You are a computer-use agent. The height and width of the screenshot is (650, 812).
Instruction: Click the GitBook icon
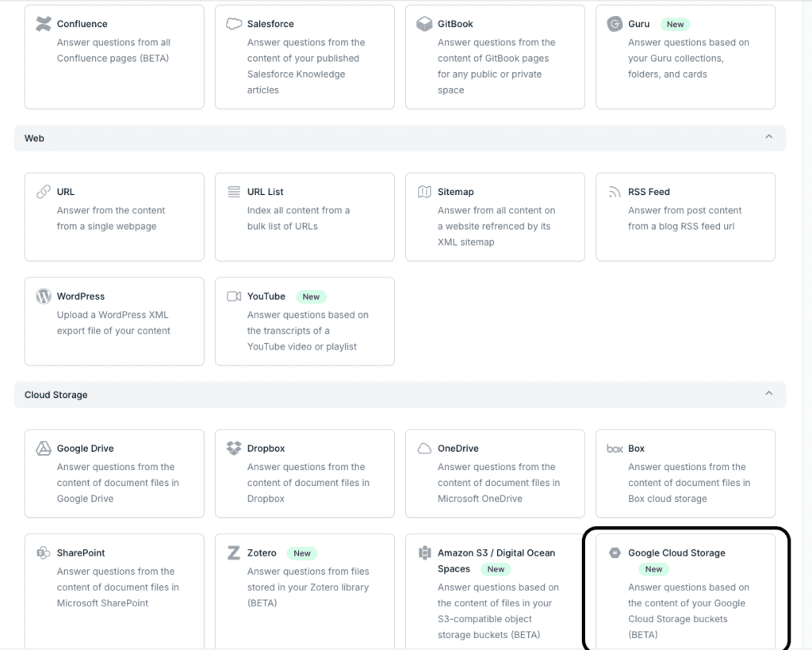coord(424,24)
